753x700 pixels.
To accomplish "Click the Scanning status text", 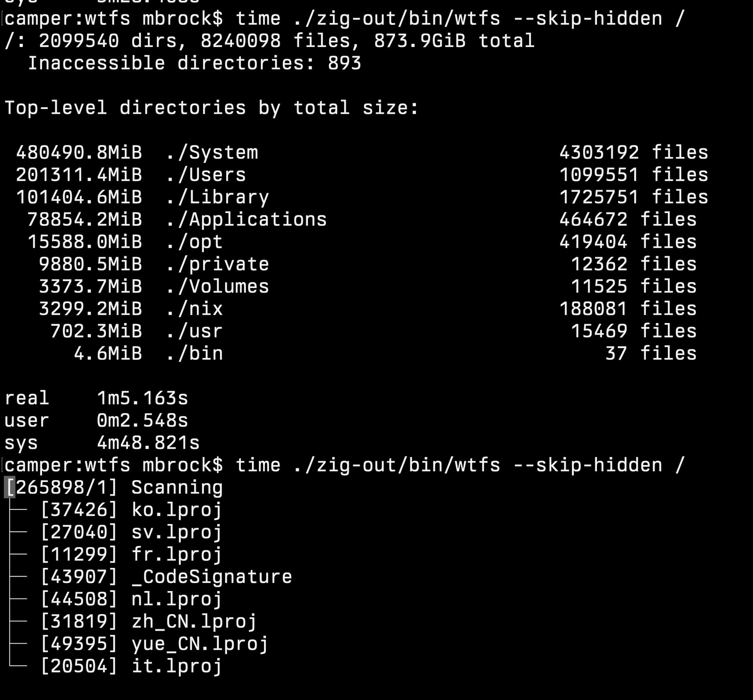I will pyautogui.click(x=177, y=488).
